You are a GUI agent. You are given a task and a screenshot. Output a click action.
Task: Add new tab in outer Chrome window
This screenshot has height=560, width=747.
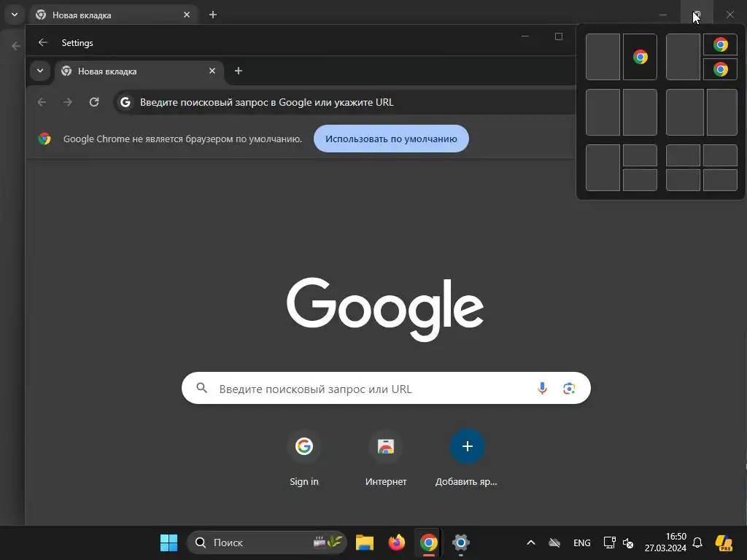pos(213,15)
